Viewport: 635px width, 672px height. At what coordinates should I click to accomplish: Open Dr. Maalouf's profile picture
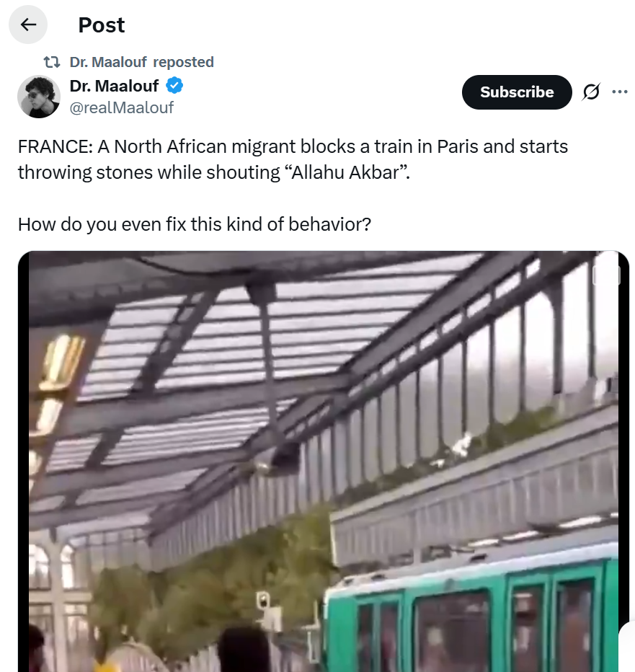[39, 97]
